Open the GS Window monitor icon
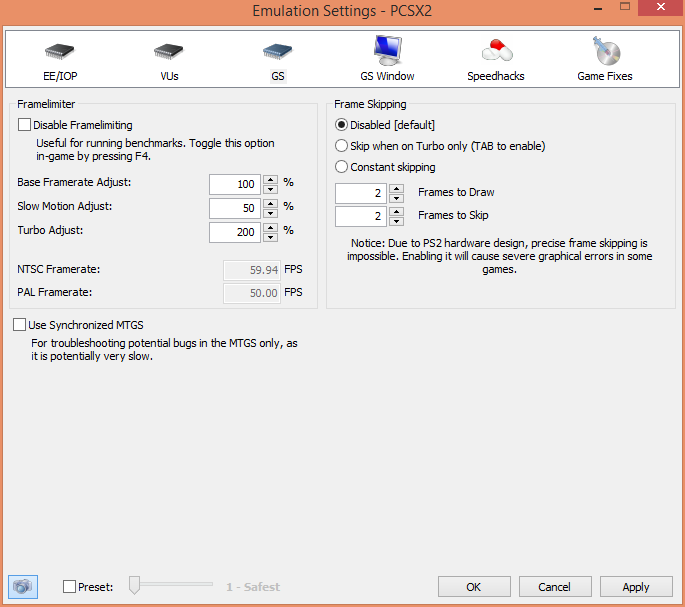Viewport: 685px width, 607px height. (387, 51)
